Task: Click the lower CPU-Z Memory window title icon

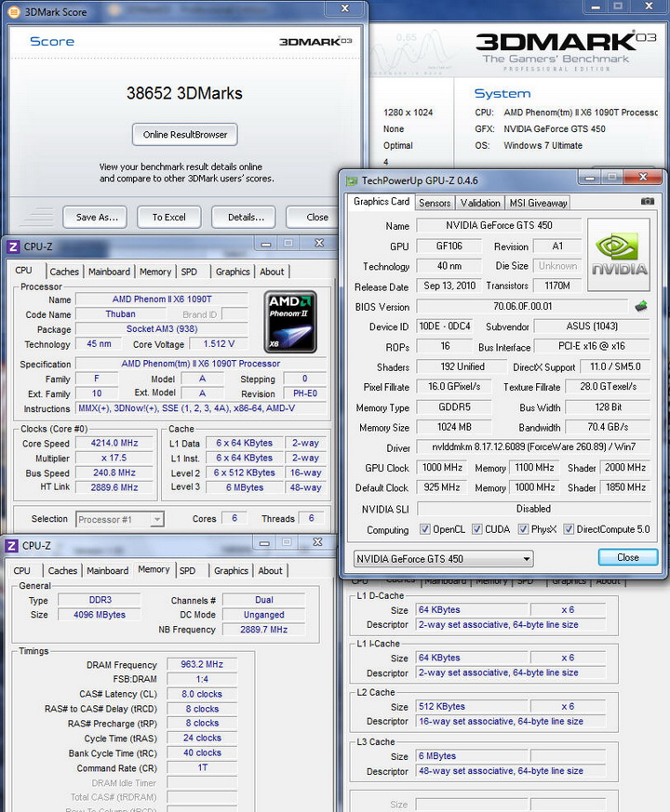Action: pyautogui.click(x=12, y=546)
